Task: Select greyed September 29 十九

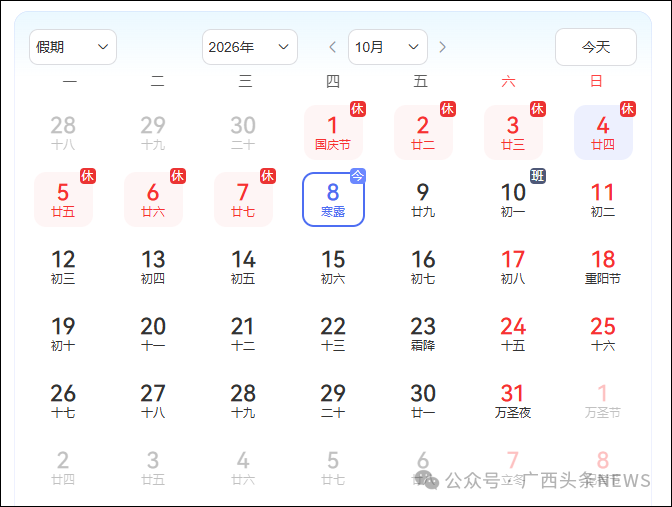Action: pos(153,132)
